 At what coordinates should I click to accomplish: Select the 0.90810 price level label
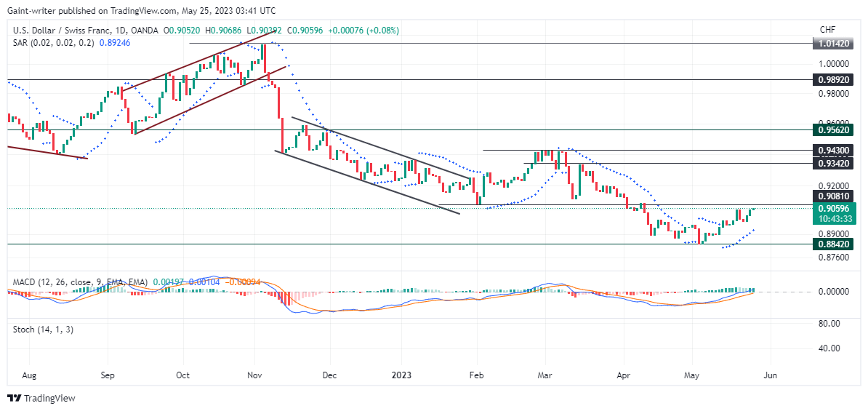[x=832, y=196]
